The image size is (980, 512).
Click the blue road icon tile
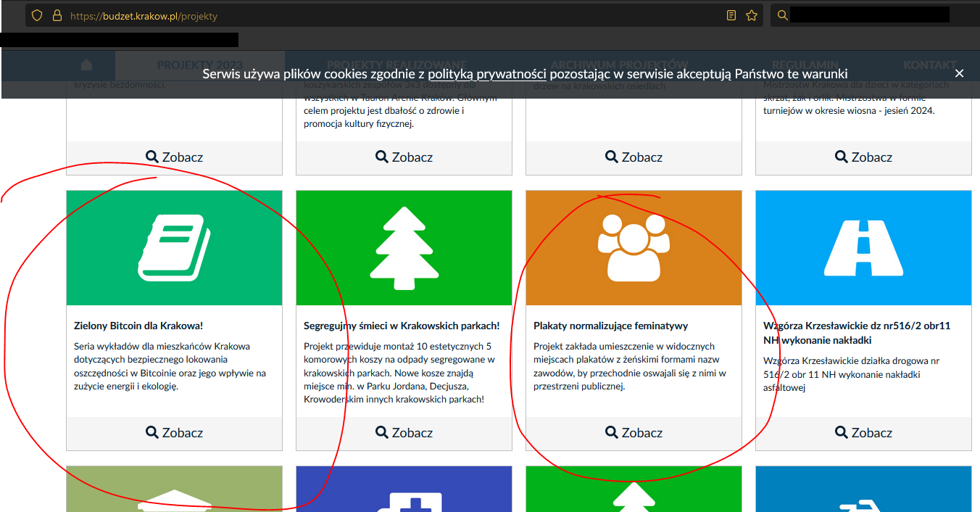pyautogui.click(x=863, y=248)
